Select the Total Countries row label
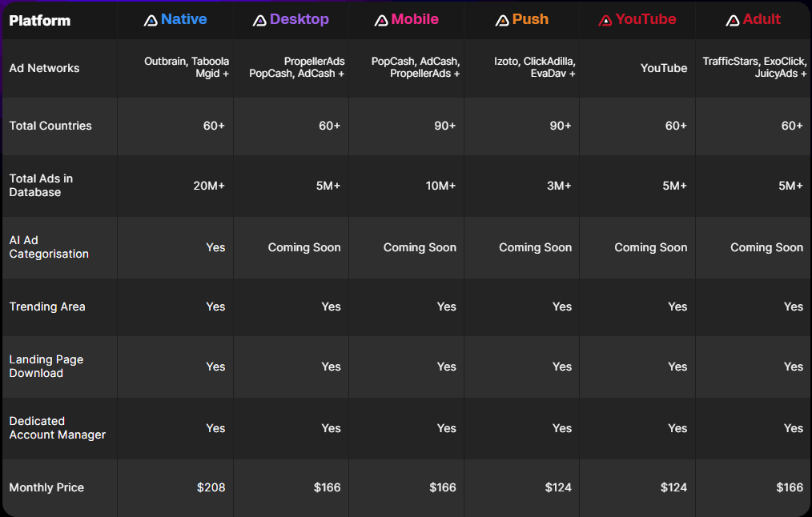Screen dimensions: 812x517 (x=50, y=126)
